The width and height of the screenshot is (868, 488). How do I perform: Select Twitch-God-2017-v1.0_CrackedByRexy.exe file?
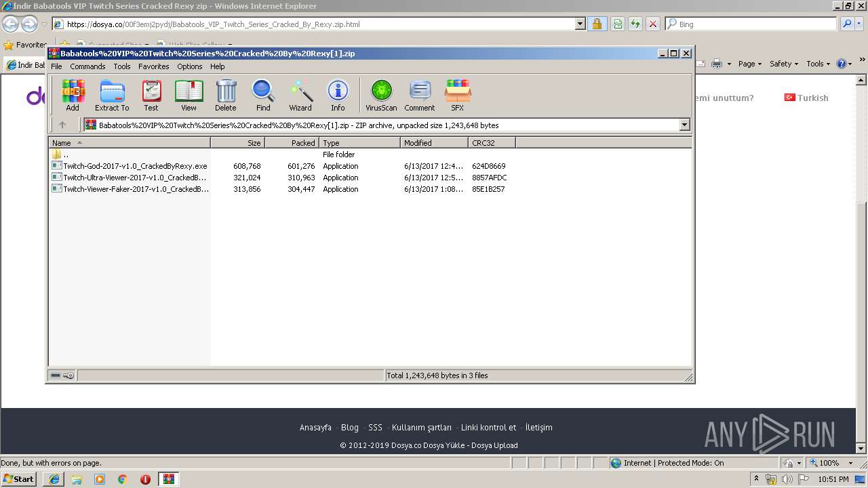[130, 166]
